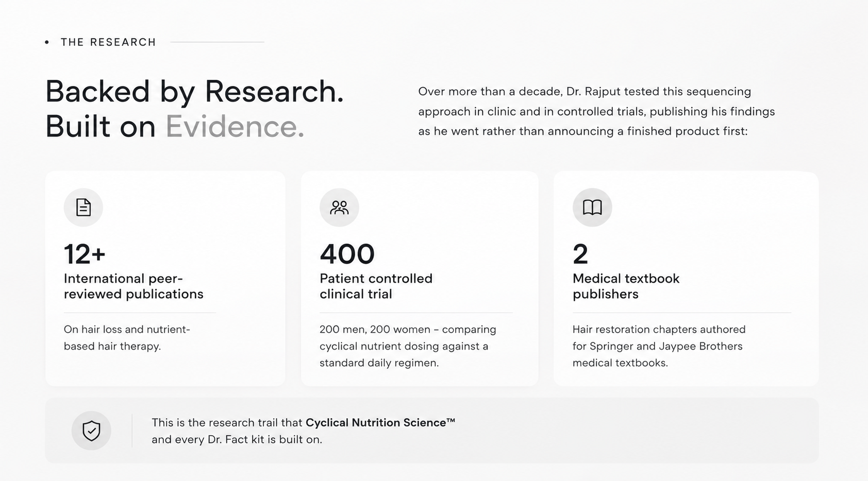Click Patient controlled clinical trial title
Screen dimensions: 868x481
(x=376, y=286)
